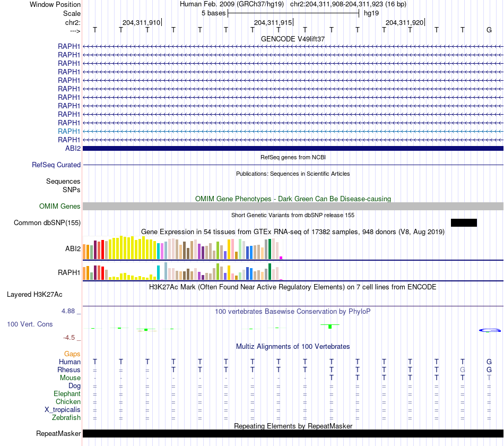
Task: Click the black Common dbSNP(155) variant item
Action: (x=464, y=222)
